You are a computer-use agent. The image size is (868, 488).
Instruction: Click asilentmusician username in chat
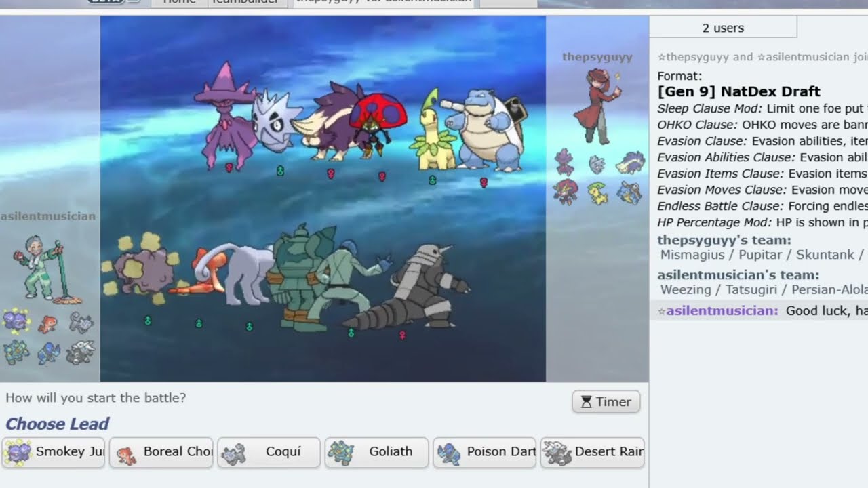tap(722, 310)
